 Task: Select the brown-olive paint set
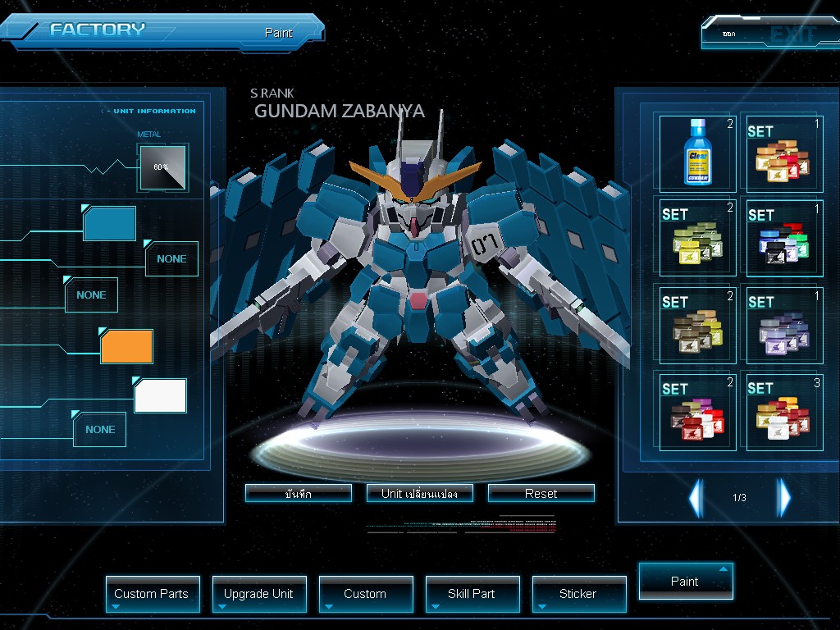click(x=697, y=325)
